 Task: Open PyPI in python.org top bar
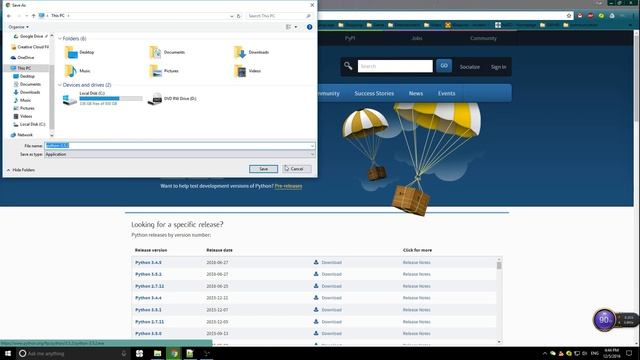350,38
